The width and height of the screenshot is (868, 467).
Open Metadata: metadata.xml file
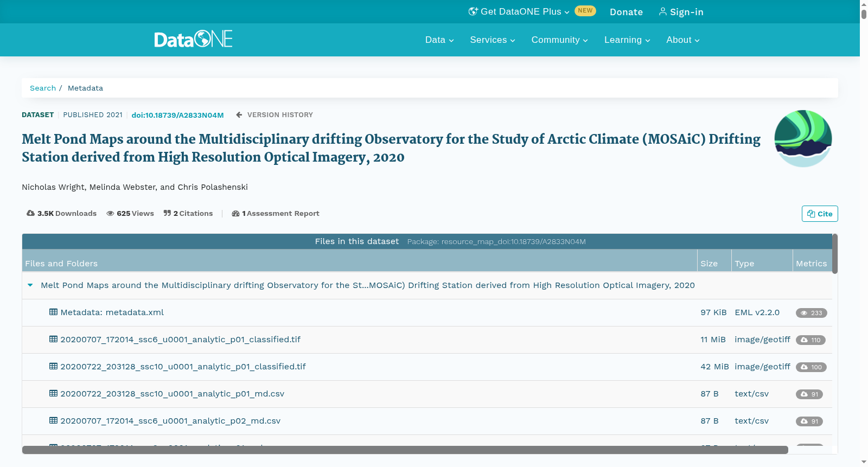pos(112,312)
